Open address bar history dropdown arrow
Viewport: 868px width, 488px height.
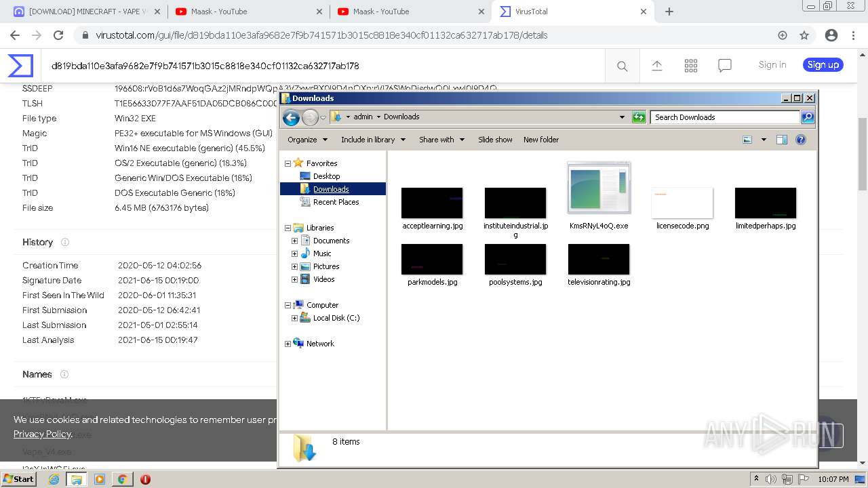point(622,117)
